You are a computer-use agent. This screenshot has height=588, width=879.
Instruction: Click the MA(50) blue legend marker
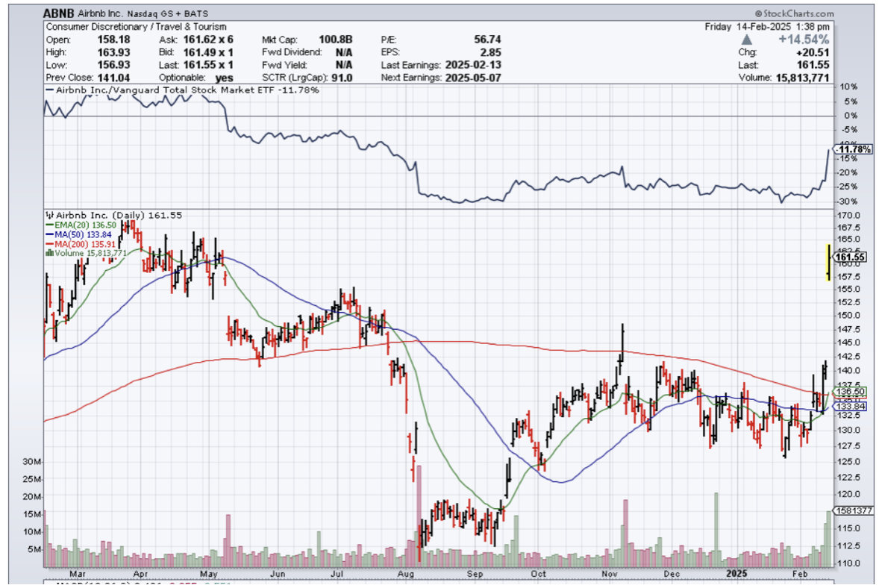pos(48,234)
